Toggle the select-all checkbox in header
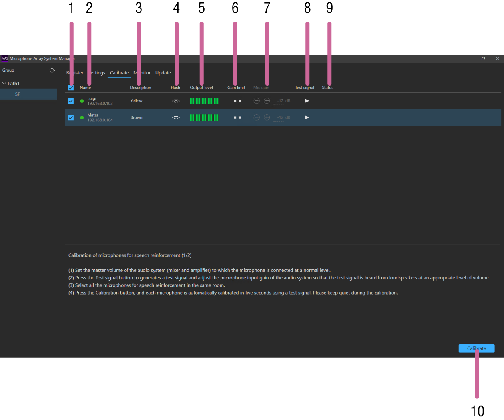The width and height of the screenshot is (504, 420). click(x=71, y=88)
